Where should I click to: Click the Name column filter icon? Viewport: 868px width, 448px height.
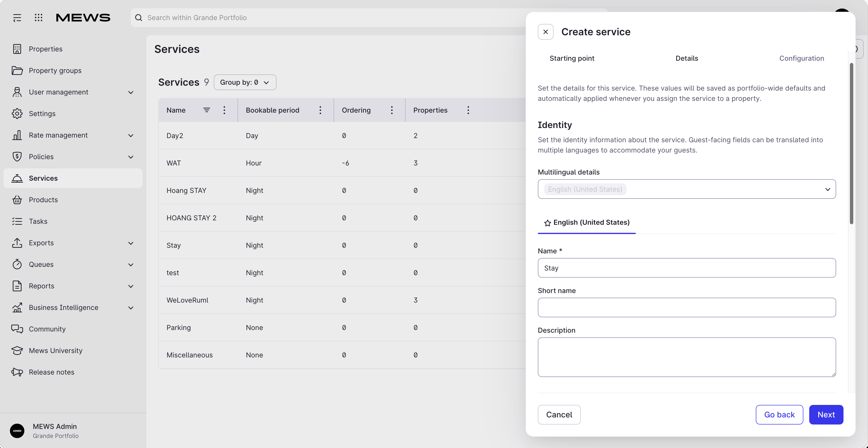point(206,110)
